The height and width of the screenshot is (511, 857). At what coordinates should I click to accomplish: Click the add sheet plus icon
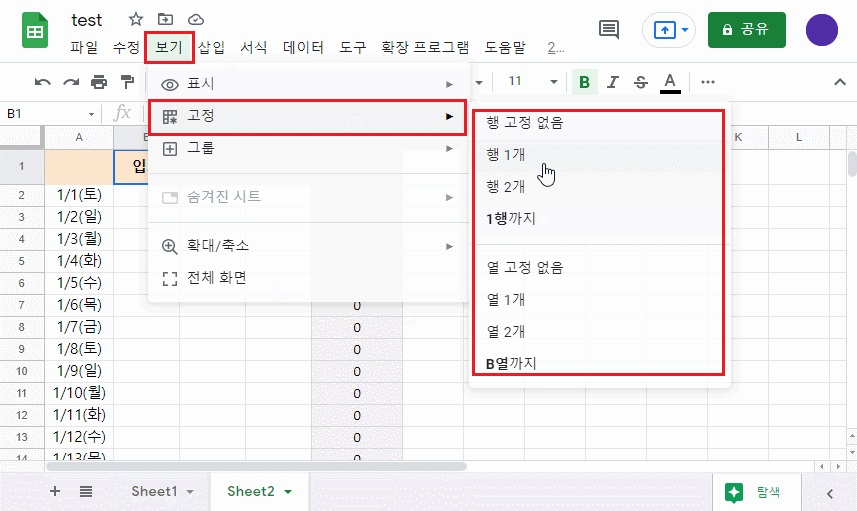click(55, 491)
